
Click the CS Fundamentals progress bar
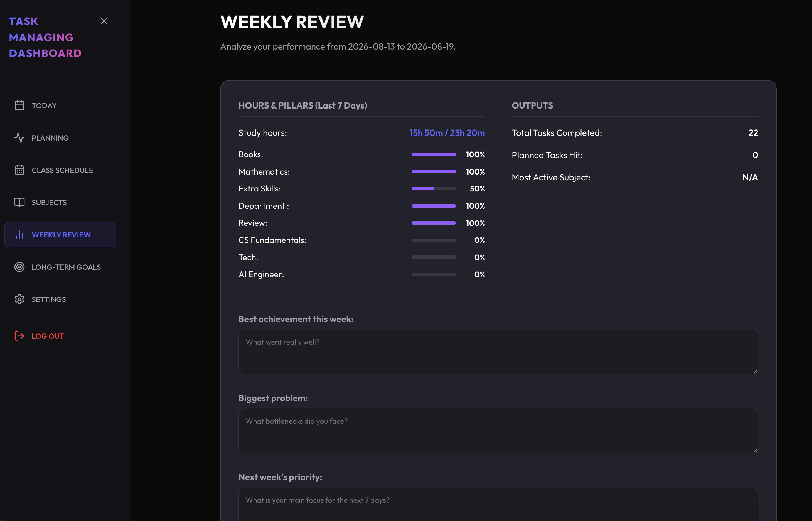434,240
